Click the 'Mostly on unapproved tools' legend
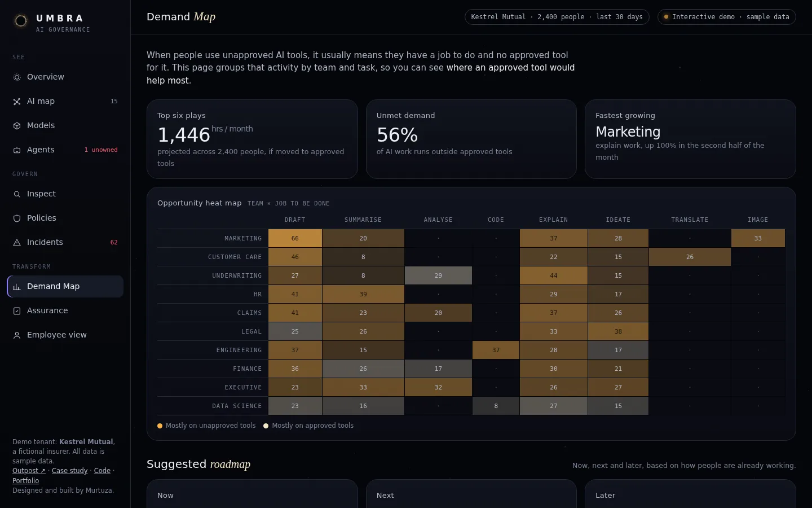 (206, 426)
